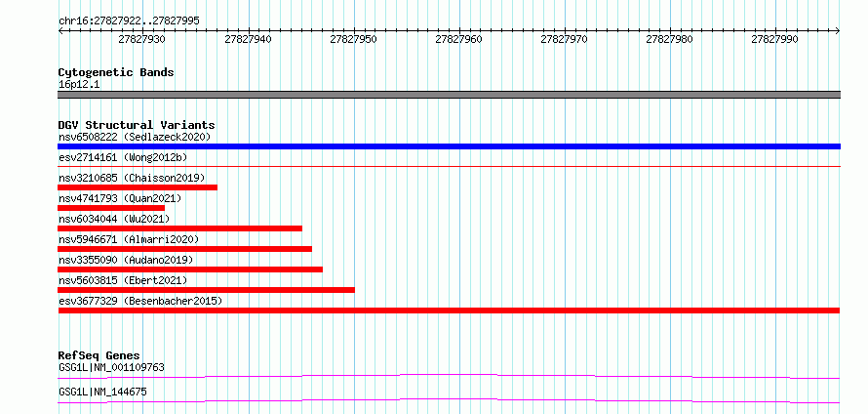Select the red bar for nsv3210685
Screen dimensions: 868x414
(x=138, y=187)
